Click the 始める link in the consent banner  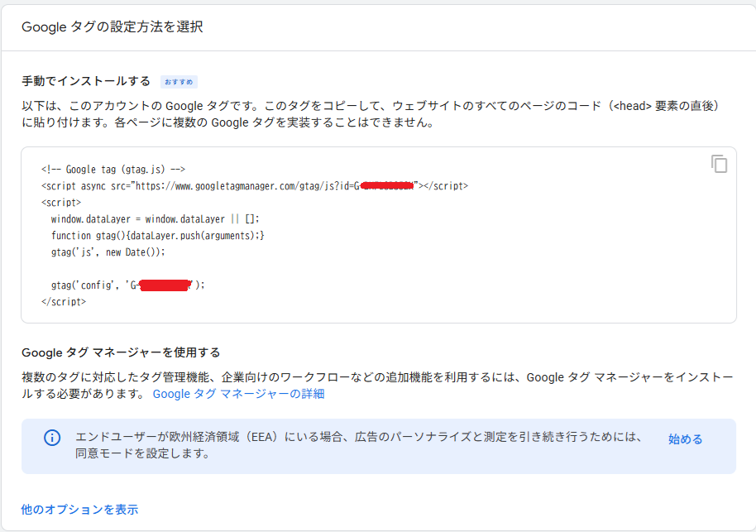pos(685,439)
